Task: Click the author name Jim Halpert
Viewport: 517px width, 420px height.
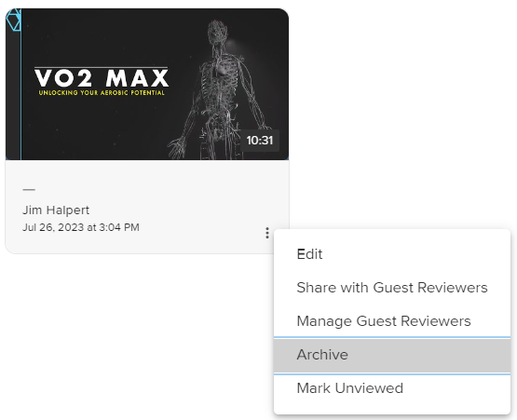Action: [x=56, y=210]
